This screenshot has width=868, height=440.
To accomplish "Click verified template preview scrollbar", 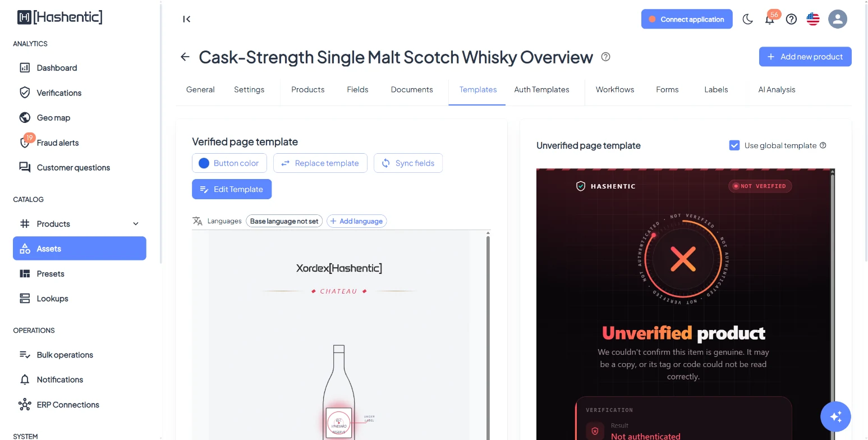I will point(488,337).
